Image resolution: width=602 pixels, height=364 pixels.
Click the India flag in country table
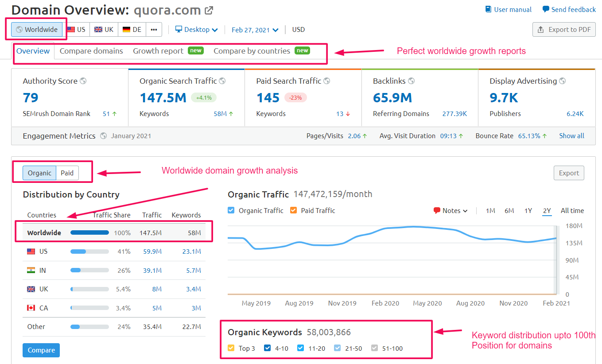point(31,270)
